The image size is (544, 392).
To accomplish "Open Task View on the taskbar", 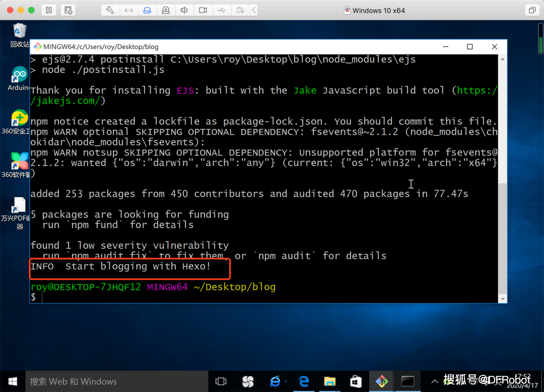I will (221, 381).
